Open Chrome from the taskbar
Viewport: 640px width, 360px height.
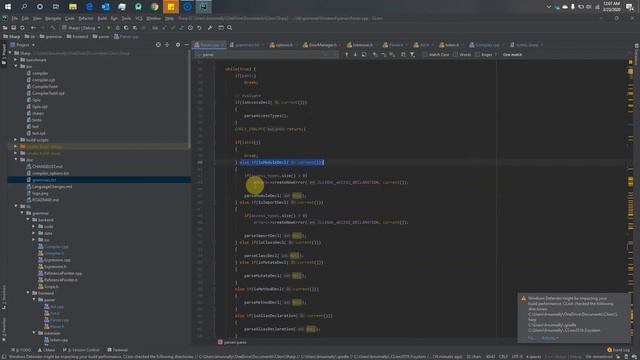pyautogui.click(x=154, y=7)
